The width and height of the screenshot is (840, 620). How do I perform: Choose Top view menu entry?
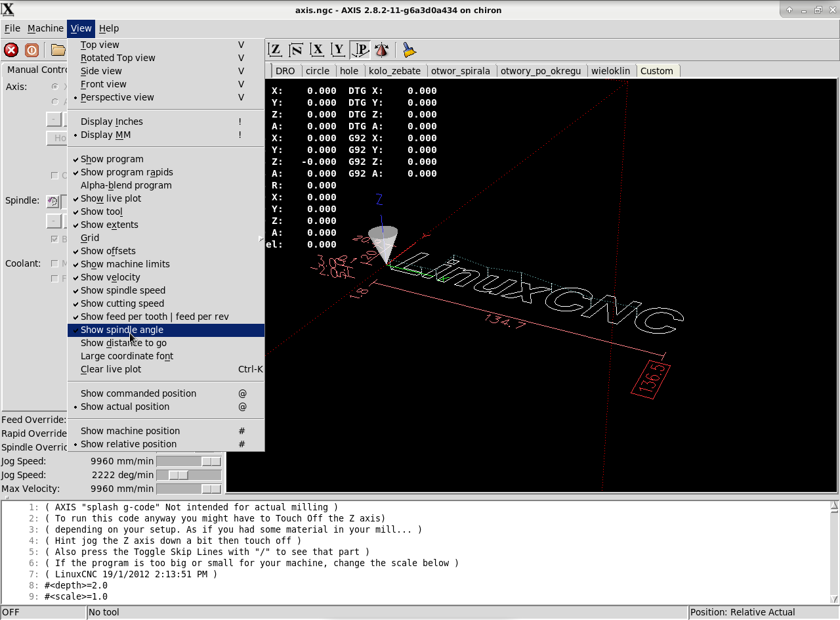166,45
